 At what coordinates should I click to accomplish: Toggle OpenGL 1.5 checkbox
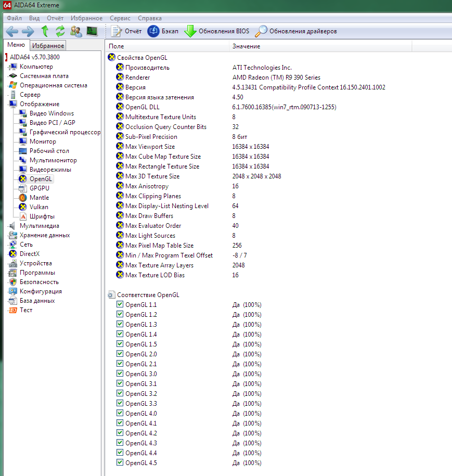pyautogui.click(x=120, y=344)
